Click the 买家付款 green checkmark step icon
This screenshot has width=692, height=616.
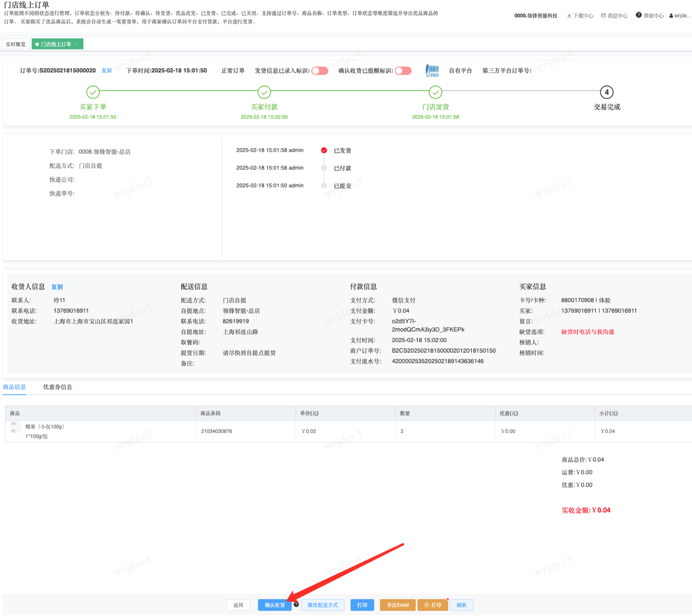point(264,92)
